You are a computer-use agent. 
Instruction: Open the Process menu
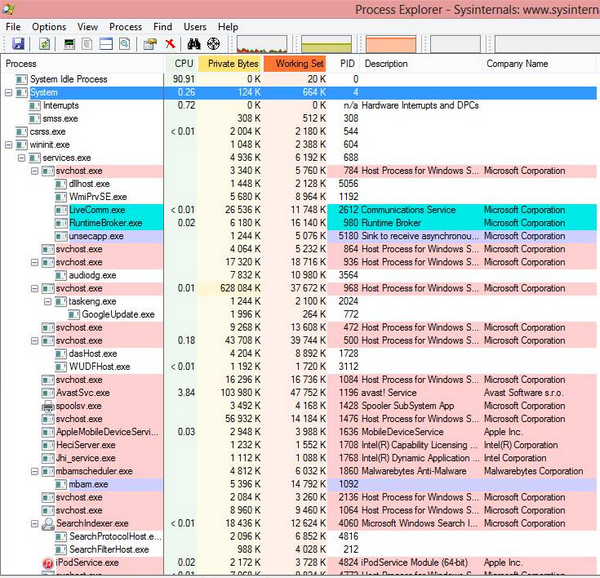[x=126, y=27]
